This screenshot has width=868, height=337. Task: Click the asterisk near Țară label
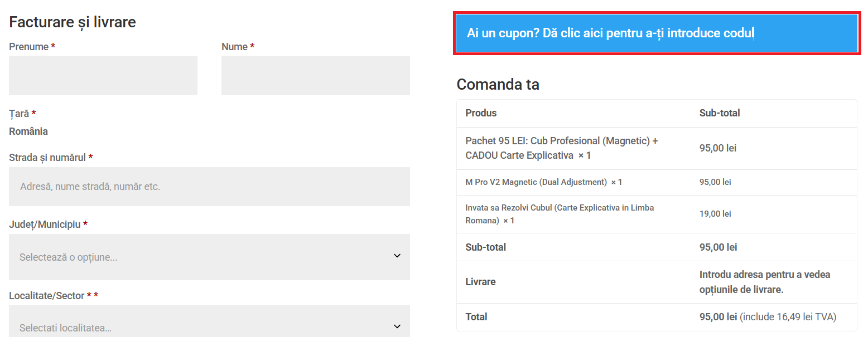tap(33, 113)
